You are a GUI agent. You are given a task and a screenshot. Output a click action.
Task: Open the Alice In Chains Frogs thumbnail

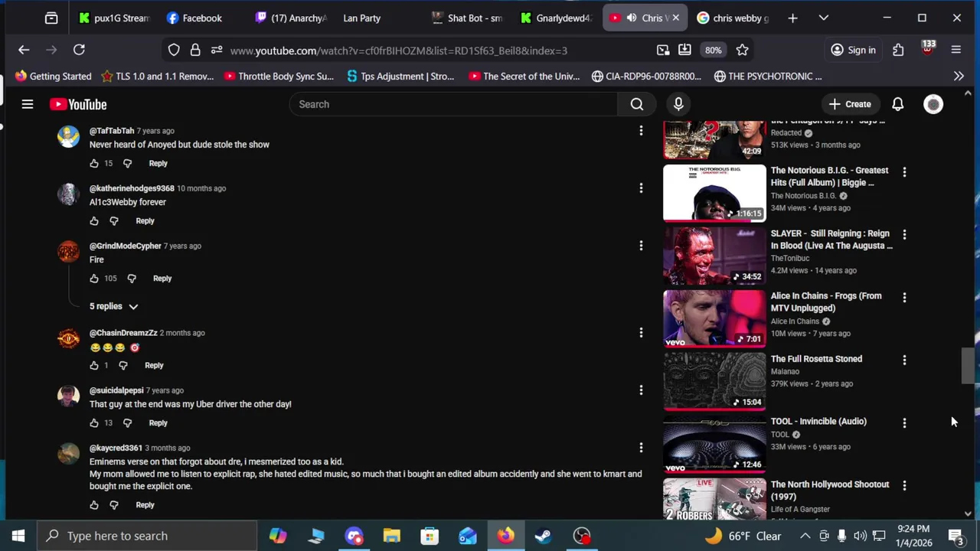point(714,319)
